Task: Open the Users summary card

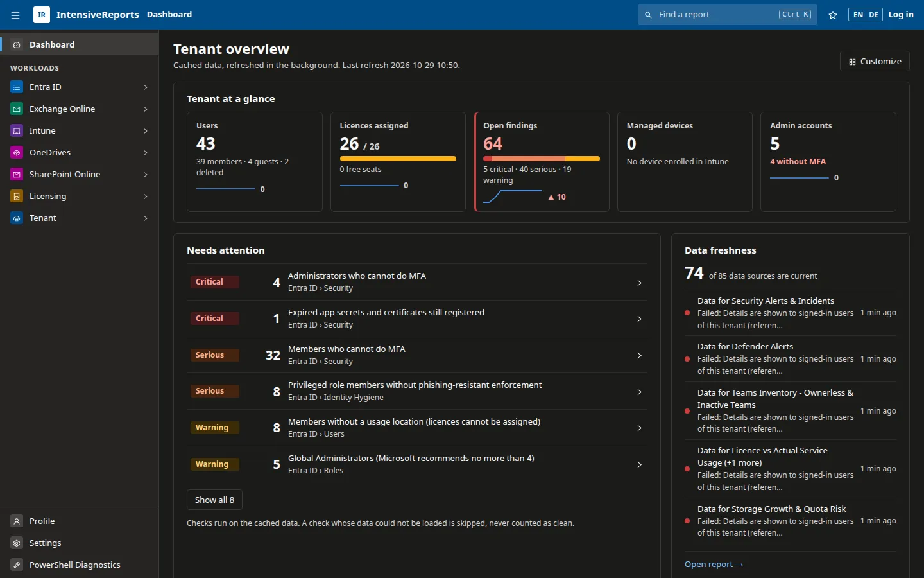Action: (x=255, y=162)
